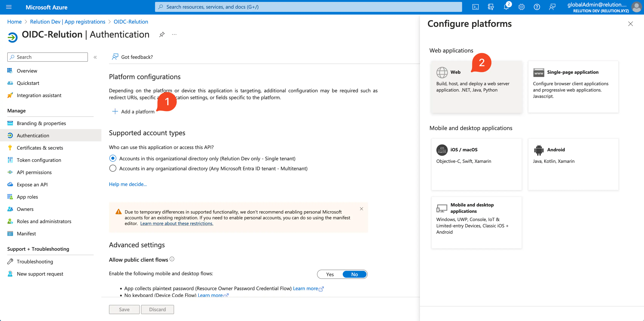This screenshot has height=321, width=644.
Task: Open the globalAdmin account menu
Action: pyautogui.click(x=604, y=7)
